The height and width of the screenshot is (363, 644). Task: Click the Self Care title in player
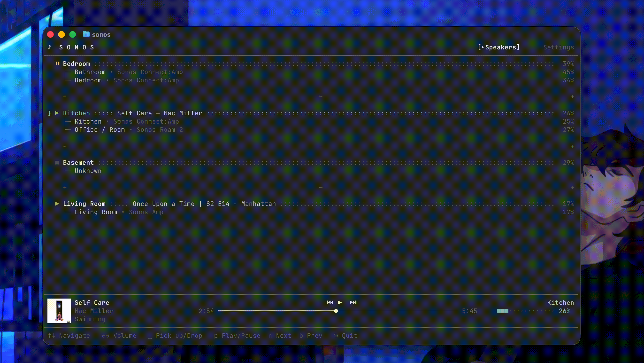coord(92,303)
